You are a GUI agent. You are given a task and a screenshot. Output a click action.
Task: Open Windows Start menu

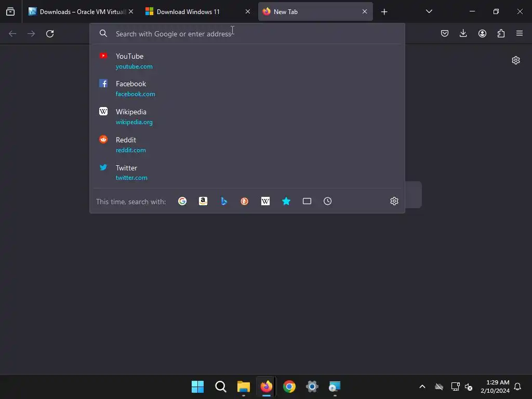coord(197,387)
